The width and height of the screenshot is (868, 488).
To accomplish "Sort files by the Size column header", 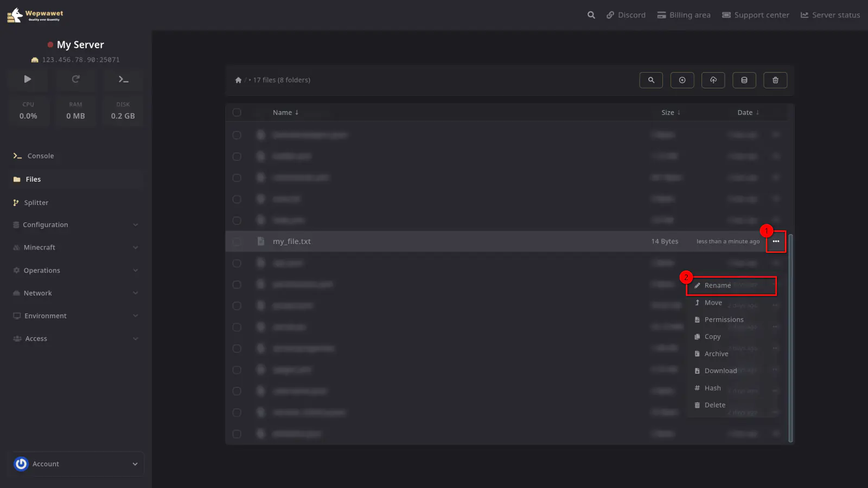I will (x=671, y=113).
